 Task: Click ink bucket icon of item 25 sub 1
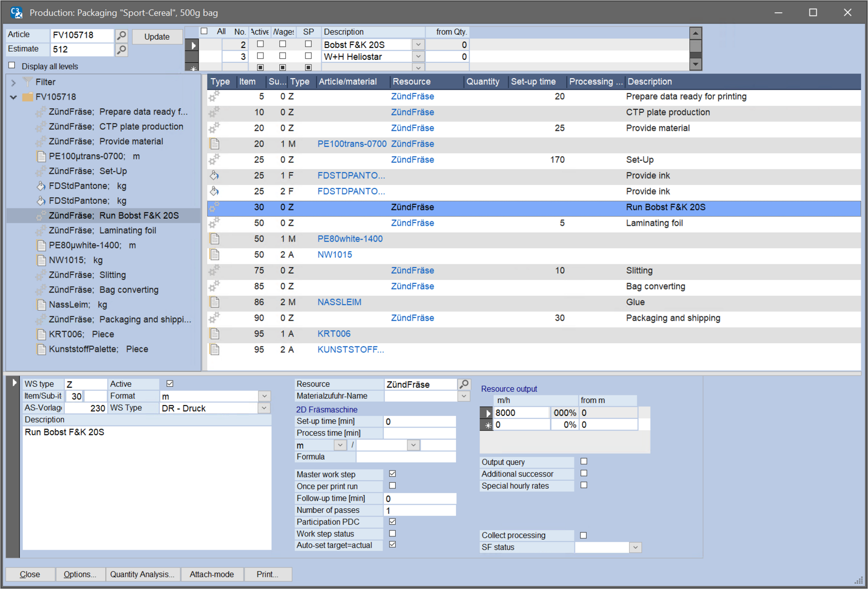tap(214, 176)
